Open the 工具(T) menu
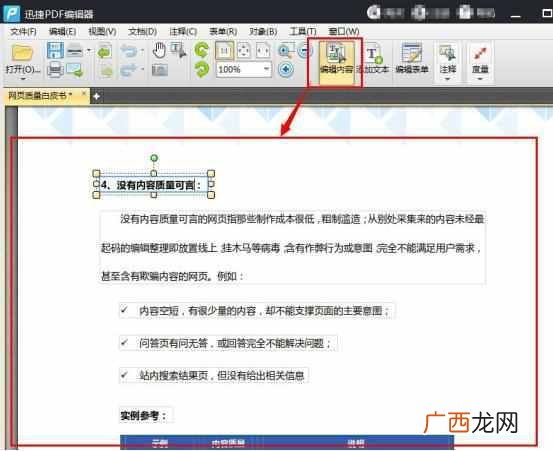This screenshot has width=553, height=451. pos(303,32)
